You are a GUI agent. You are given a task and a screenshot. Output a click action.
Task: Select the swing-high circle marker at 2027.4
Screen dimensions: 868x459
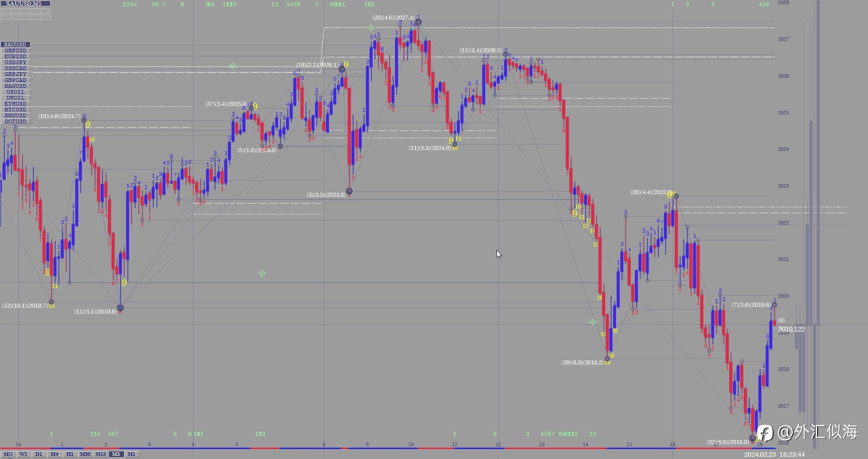point(418,22)
